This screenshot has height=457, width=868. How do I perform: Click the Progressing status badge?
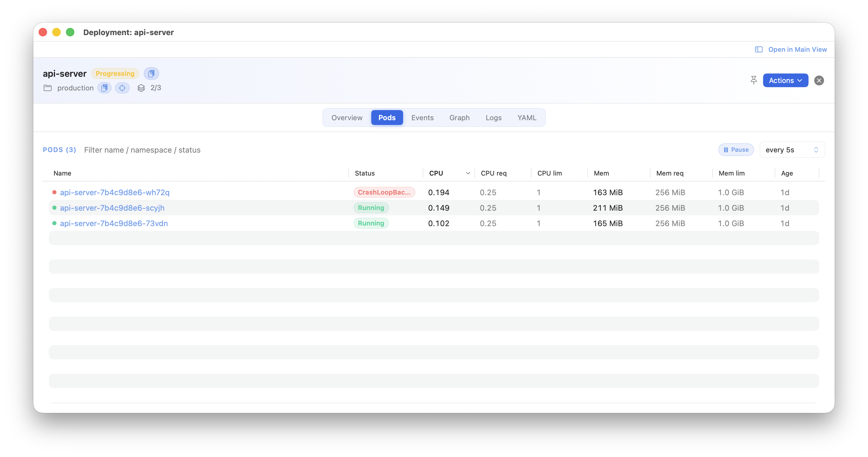click(115, 73)
